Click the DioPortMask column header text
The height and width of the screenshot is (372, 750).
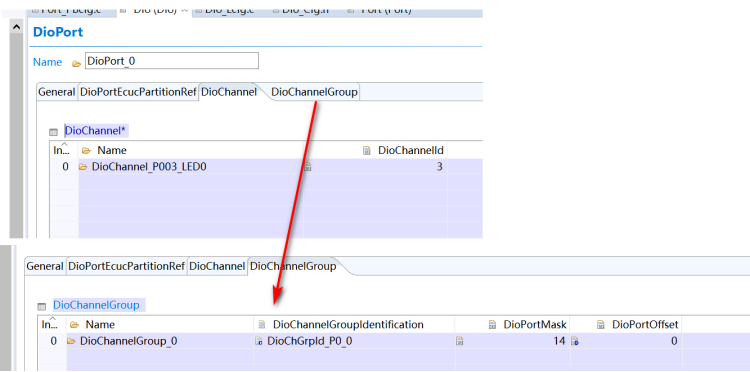tap(535, 325)
